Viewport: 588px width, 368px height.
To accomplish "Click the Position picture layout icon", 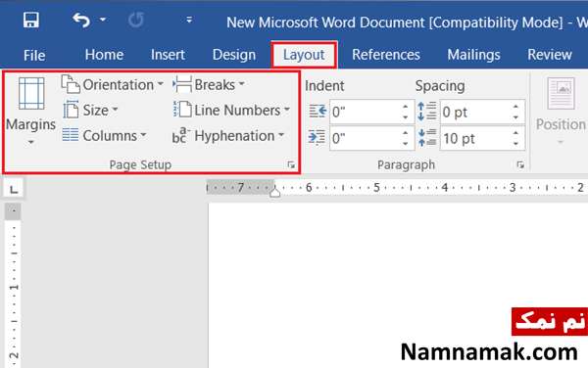I will (x=561, y=94).
